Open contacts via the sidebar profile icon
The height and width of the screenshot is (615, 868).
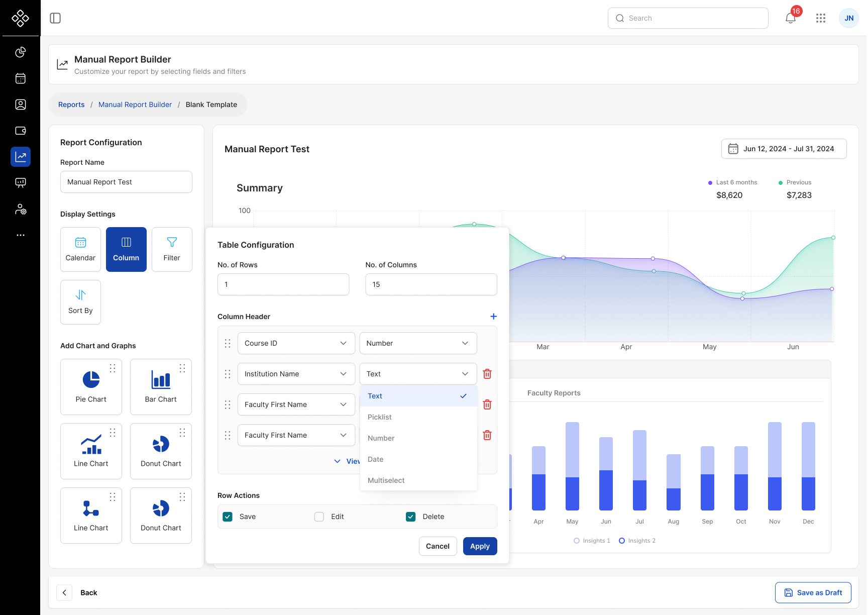tap(21, 105)
